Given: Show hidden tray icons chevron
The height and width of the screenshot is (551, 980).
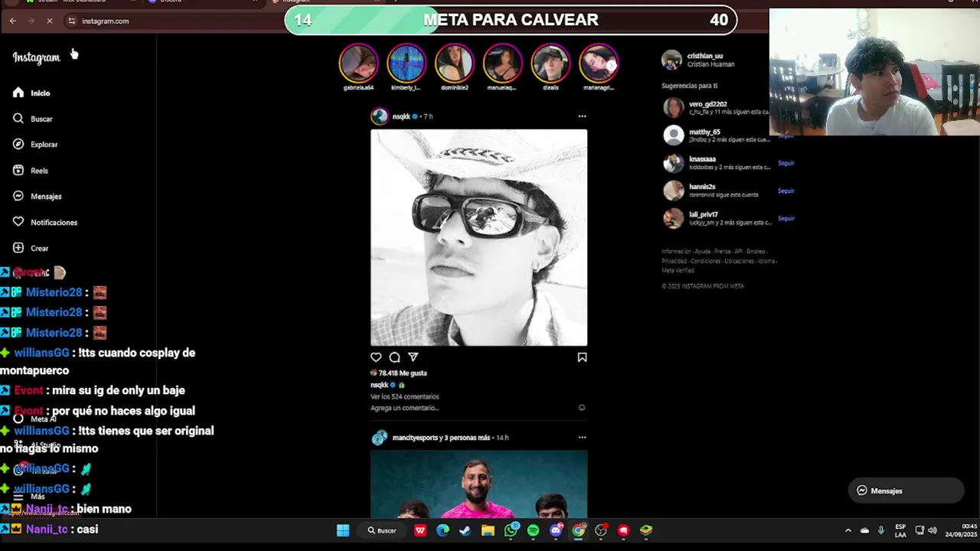Looking at the screenshot, I should (848, 530).
